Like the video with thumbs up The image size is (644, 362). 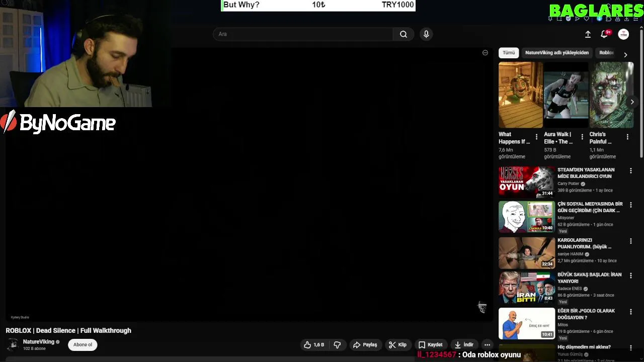click(x=314, y=345)
